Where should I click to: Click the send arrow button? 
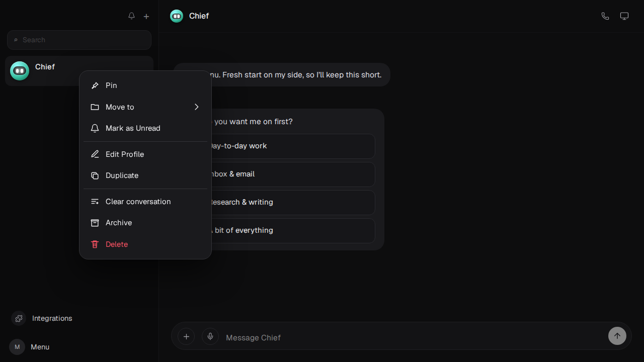pos(617,336)
